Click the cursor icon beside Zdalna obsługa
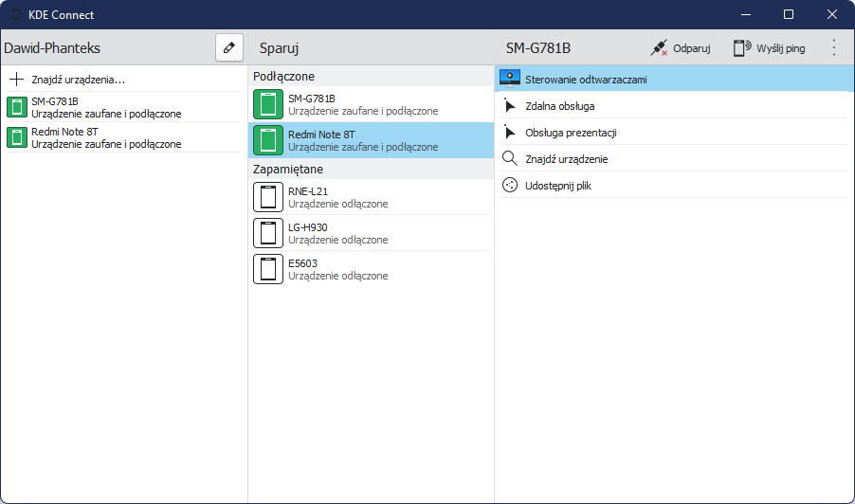The width and height of the screenshot is (855, 504). [510, 106]
